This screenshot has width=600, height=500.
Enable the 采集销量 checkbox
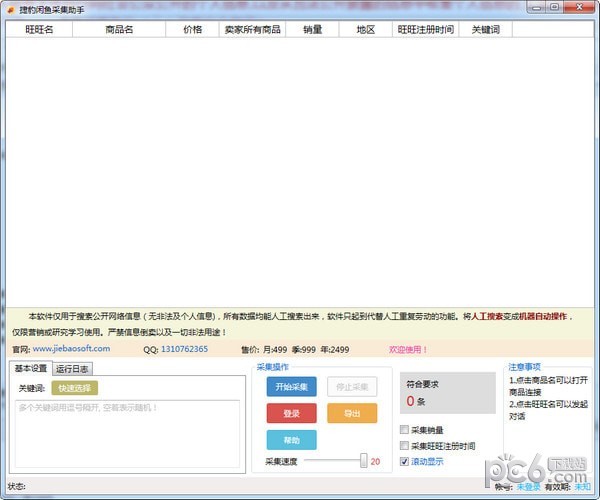click(x=404, y=430)
